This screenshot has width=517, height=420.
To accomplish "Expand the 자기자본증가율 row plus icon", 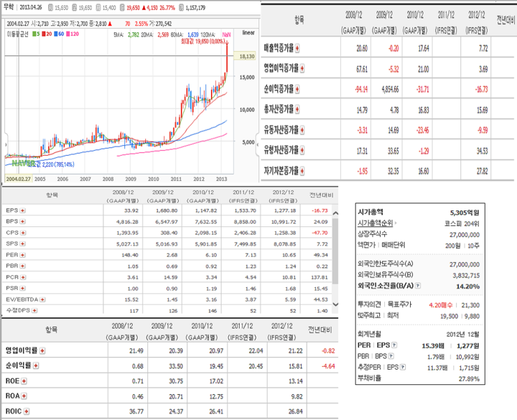I will click(x=302, y=171).
